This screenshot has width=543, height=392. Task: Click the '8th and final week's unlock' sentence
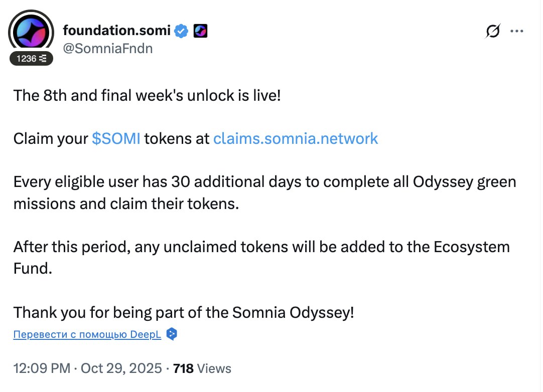[x=147, y=95]
